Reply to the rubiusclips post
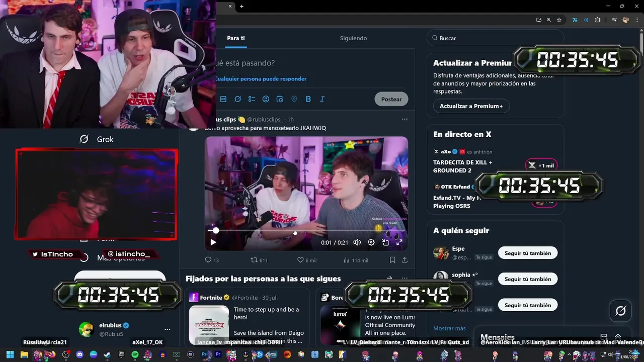Image resolution: width=644 pixels, height=362 pixels. [212, 260]
